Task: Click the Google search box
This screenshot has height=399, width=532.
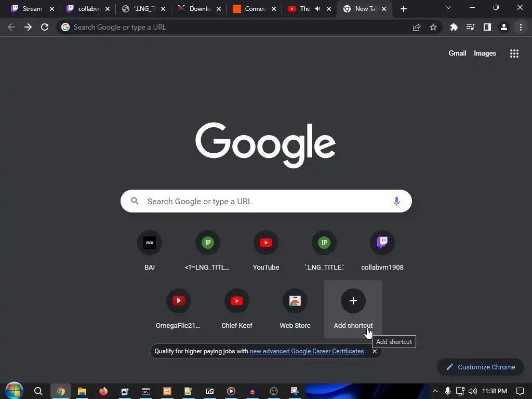Action: pos(266,201)
